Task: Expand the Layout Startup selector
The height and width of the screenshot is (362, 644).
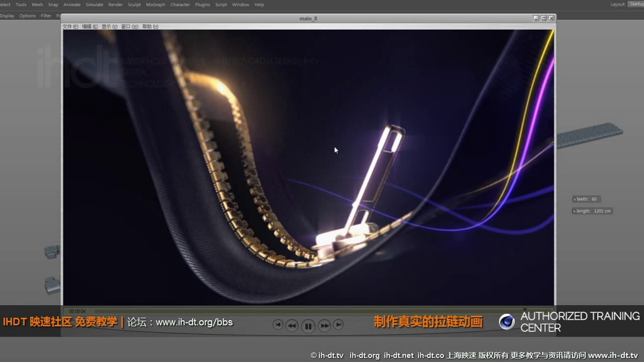Action: pos(637,4)
